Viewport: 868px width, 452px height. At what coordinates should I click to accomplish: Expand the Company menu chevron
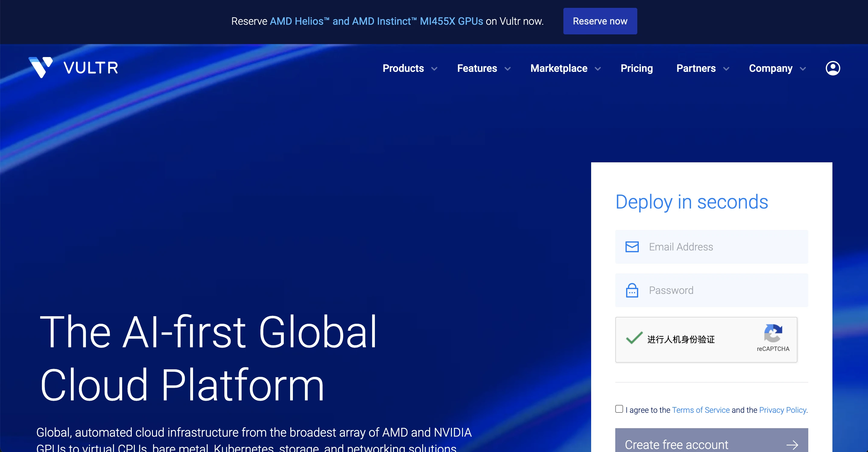(x=803, y=69)
